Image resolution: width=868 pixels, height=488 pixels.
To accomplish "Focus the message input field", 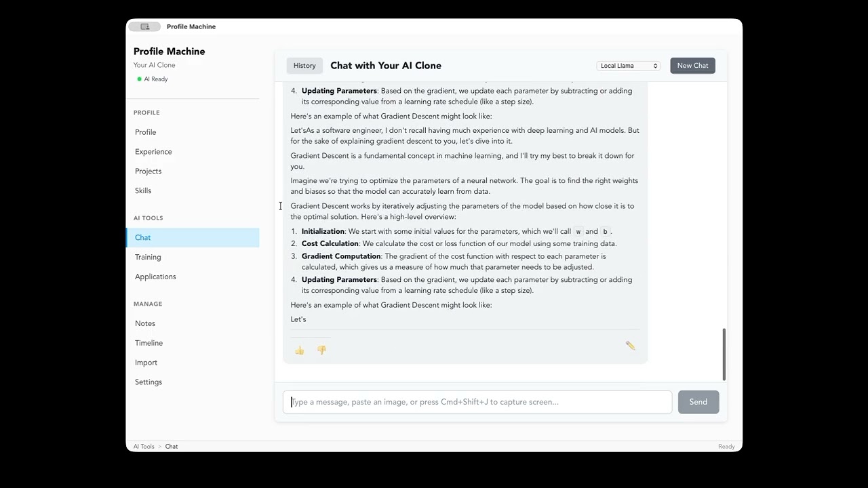I will 477,402.
